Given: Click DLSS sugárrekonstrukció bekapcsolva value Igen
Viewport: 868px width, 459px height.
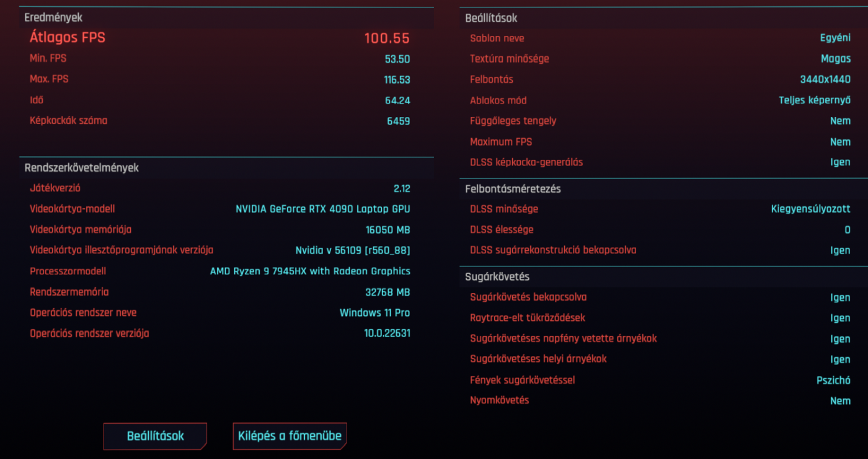Looking at the screenshot, I should coord(840,251).
